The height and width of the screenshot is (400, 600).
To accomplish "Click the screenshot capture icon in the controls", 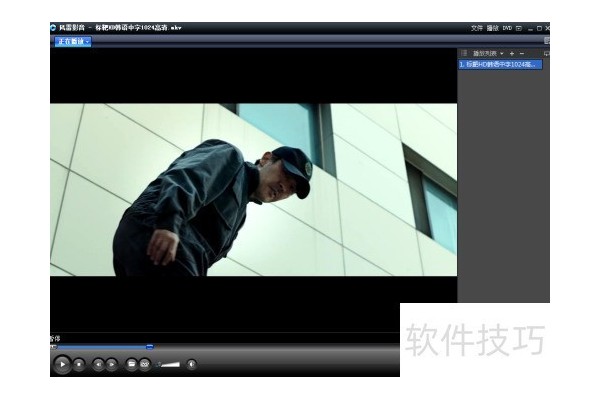I will pos(145,364).
